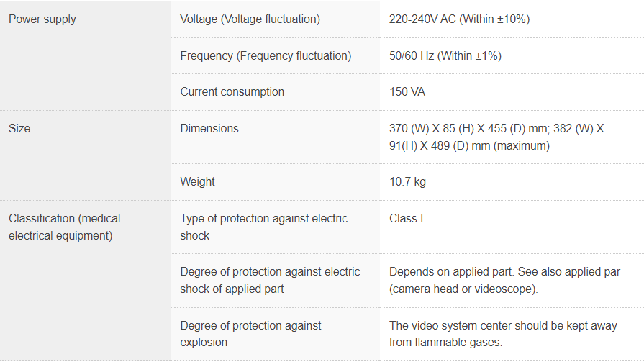The width and height of the screenshot is (644, 362).
Task: Click the 220-240V AC voltage value
Action: click(x=459, y=19)
